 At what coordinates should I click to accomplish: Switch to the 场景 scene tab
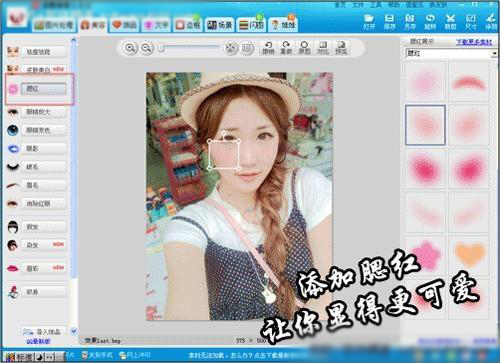219,25
